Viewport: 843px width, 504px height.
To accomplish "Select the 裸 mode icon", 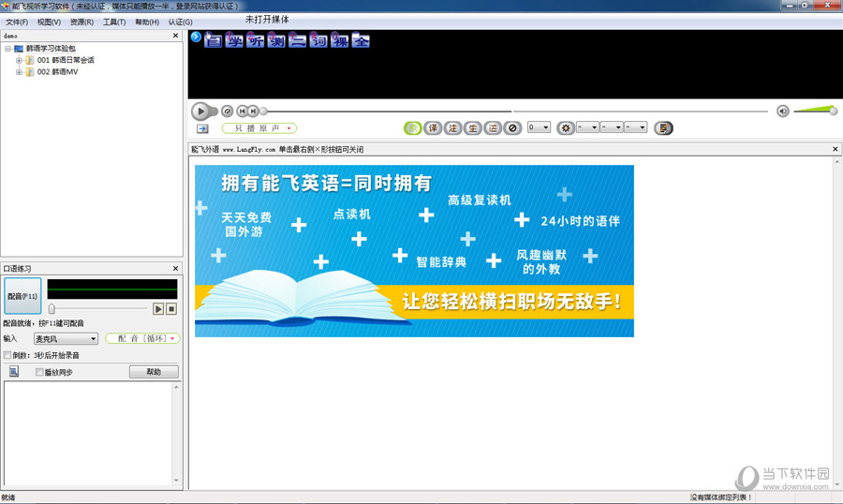I will (340, 40).
